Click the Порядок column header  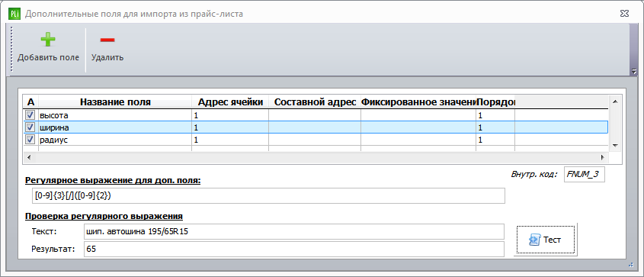coord(495,102)
